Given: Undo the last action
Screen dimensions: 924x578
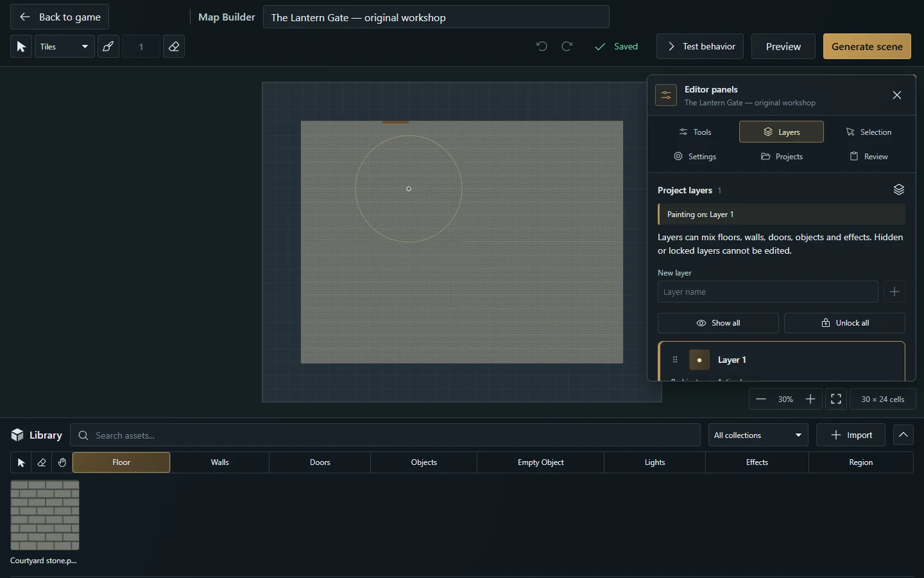Looking at the screenshot, I should 542,46.
